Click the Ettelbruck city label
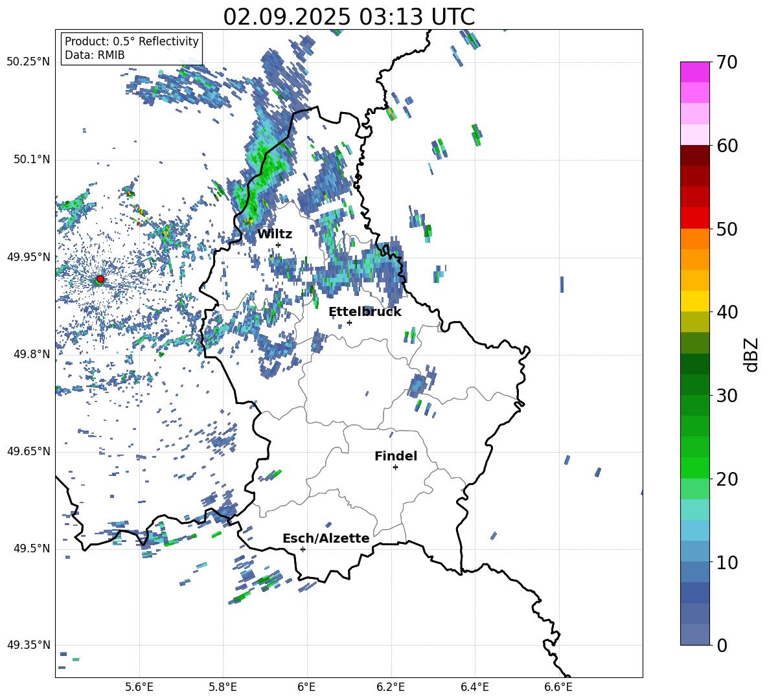The width and height of the screenshot is (767, 700). coord(365,312)
